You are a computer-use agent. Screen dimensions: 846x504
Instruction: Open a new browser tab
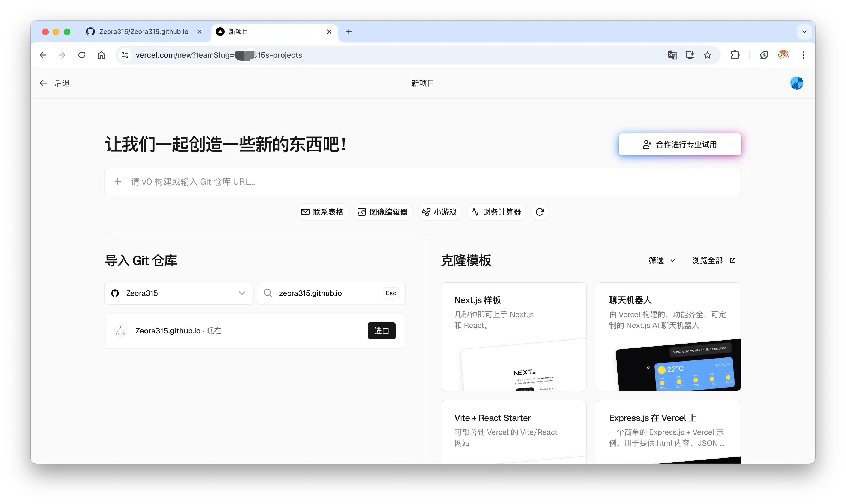[x=349, y=32]
